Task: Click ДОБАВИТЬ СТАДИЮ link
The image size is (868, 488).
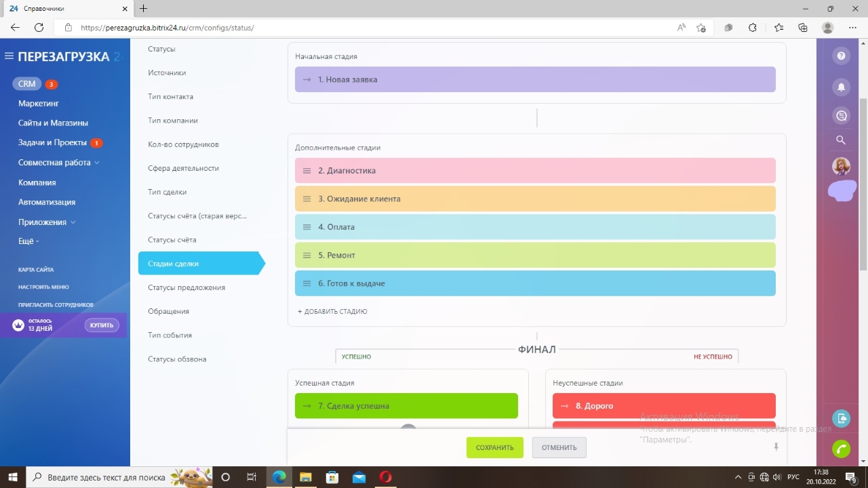Action: coord(332,312)
